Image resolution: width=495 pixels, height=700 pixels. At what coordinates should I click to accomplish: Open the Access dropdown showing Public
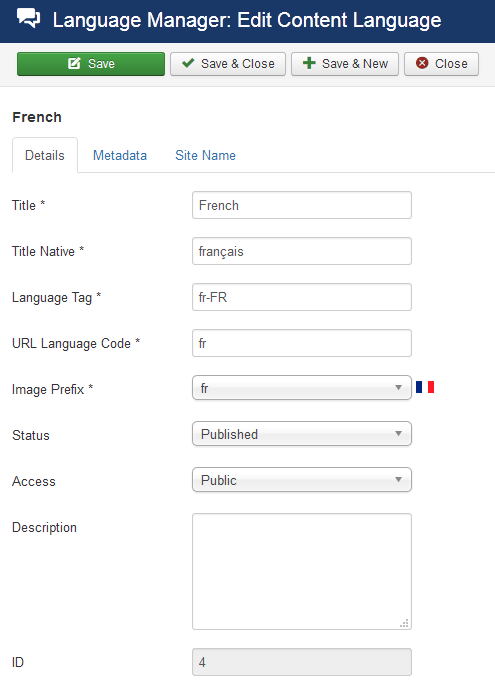302,479
